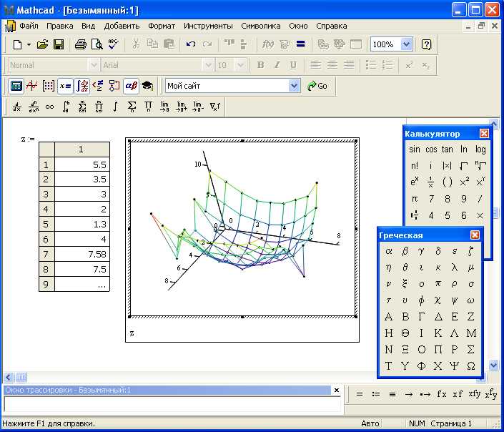Toggle the Greek symbols palette button
Image resolution: width=504 pixels, height=432 pixels.
pyautogui.click(x=131, y=86)
